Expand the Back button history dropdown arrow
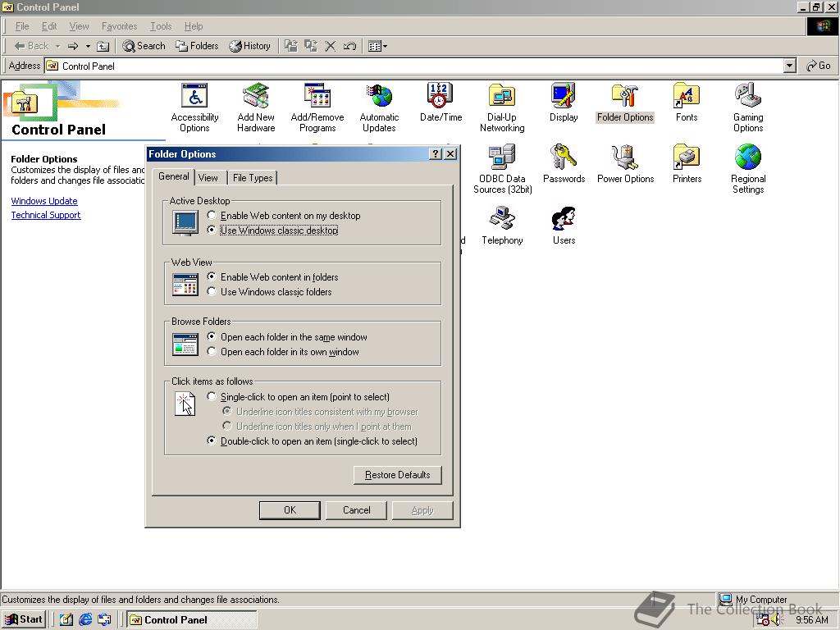 pos(57,46)
